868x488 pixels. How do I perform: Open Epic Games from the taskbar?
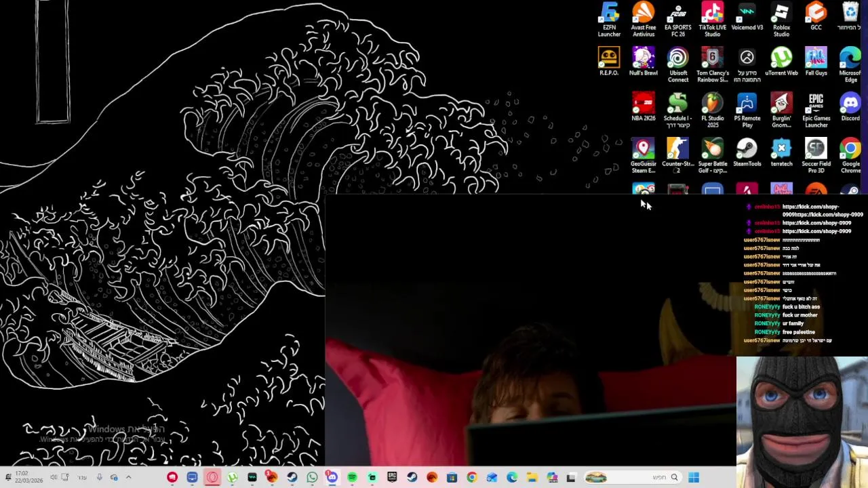(392, 478)
